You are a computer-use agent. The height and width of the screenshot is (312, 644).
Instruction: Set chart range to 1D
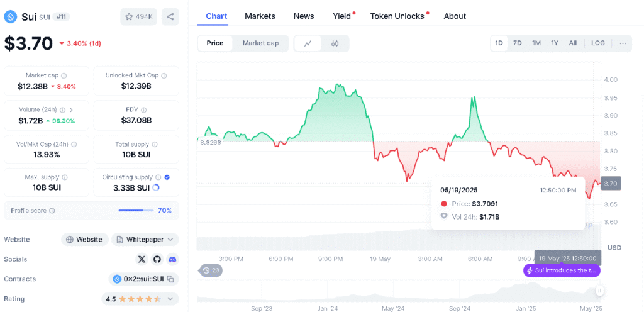499,43
